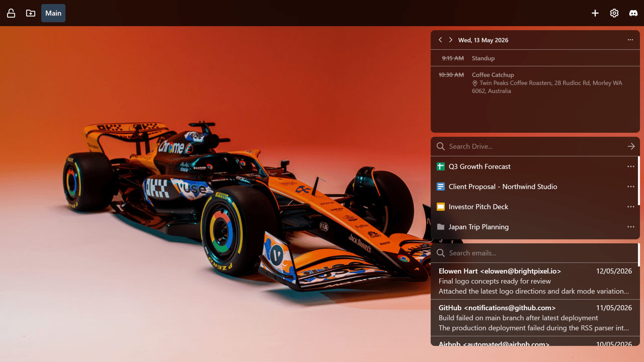The height and width of the screenshot is (362, 644).
Task: Open options for Investor Pitch Deck
Action: [x=631, y=207]
